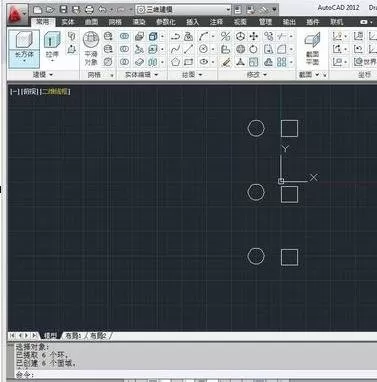Open the 视图 ribbon tab
This screenshot has height=382, width=377.
click(240, 22)
